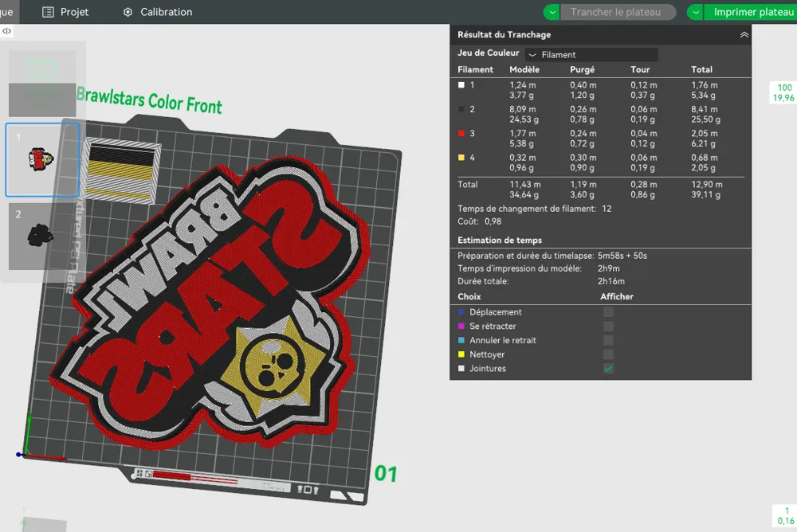Click the Purgé column header

click(582, 69)
